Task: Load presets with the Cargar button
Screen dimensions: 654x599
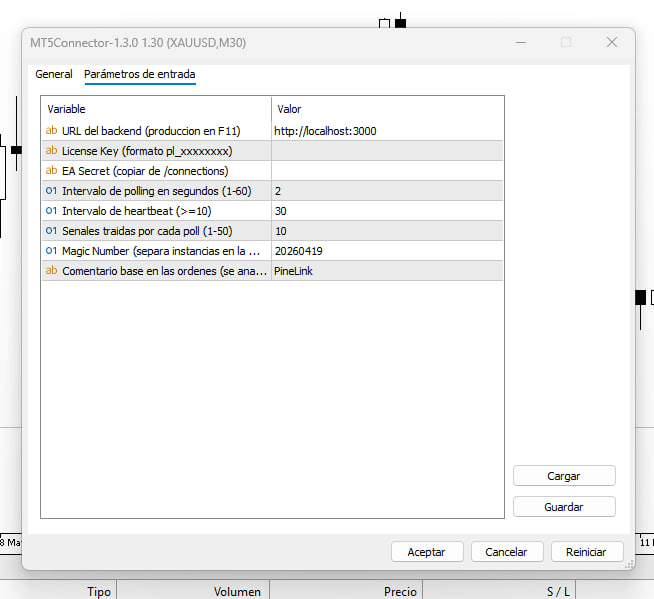Action: click(x=564, y=476)
